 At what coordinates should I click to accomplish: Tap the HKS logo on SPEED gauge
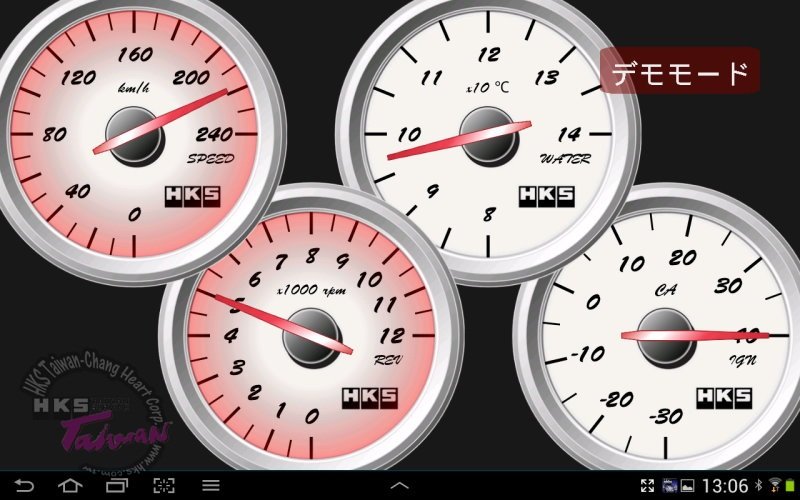click(193, 196)
